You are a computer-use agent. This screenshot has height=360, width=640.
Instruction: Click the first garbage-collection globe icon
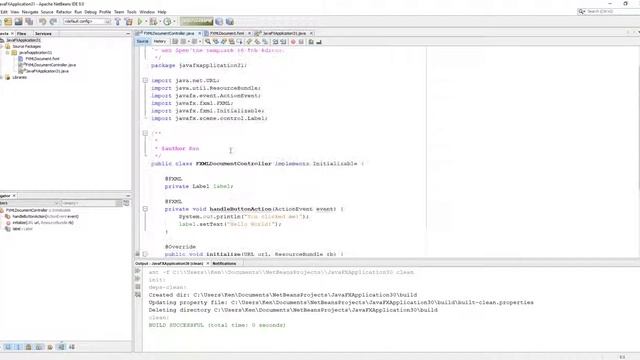[x=219, y=22]
